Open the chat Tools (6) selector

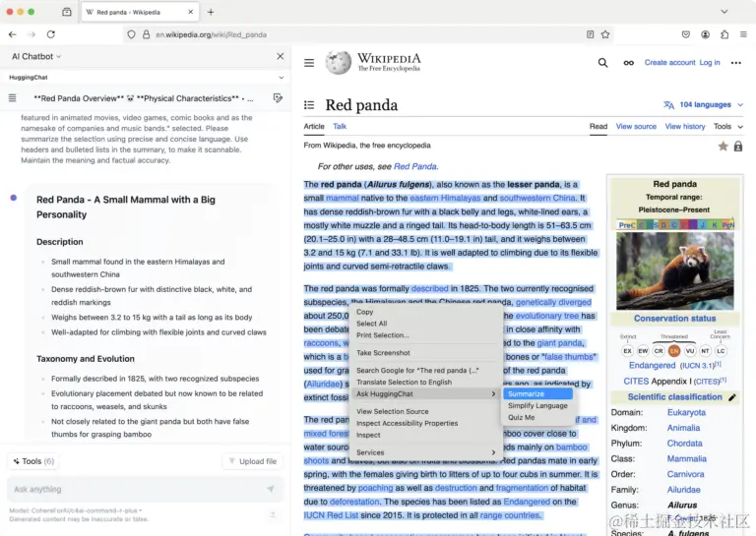(x=33, y=461)
